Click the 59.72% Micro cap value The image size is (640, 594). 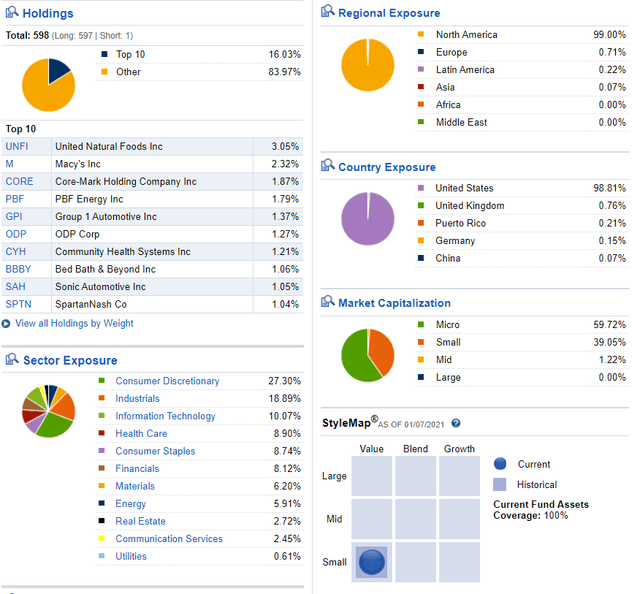pos(609,325)
